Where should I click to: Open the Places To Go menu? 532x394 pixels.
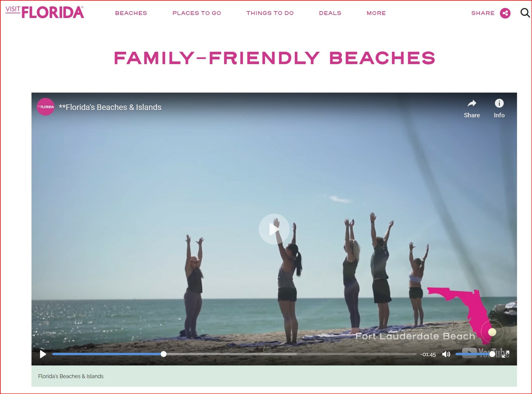click(197, 13)
